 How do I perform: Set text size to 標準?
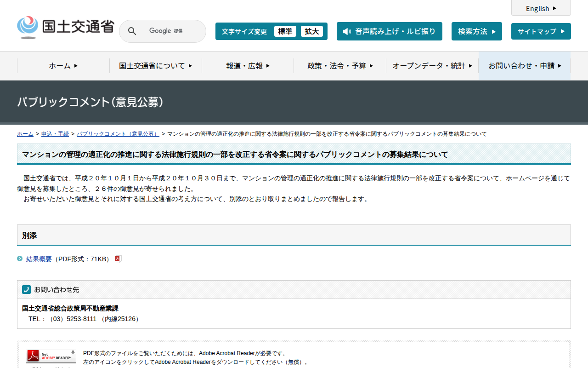point(285,31)
